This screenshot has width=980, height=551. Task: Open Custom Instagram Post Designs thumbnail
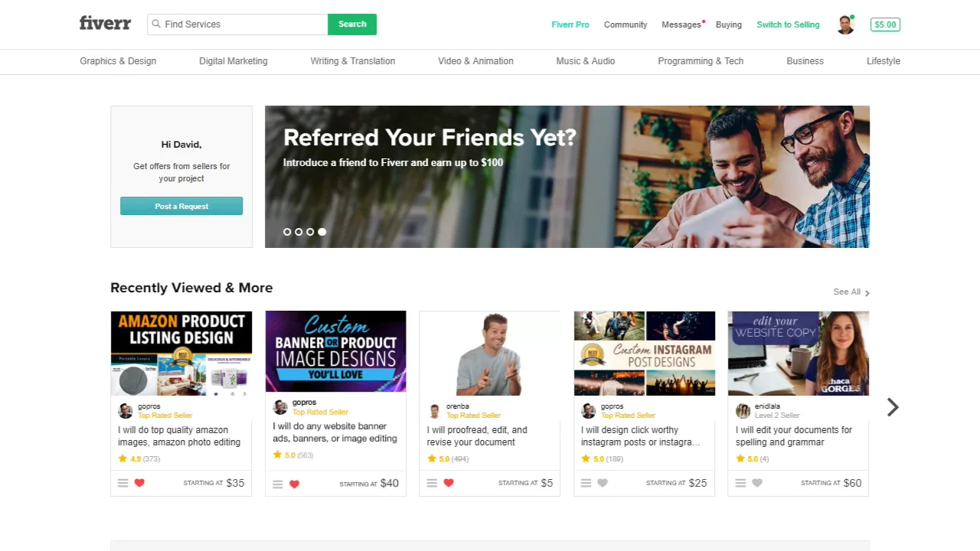(645, 353)
